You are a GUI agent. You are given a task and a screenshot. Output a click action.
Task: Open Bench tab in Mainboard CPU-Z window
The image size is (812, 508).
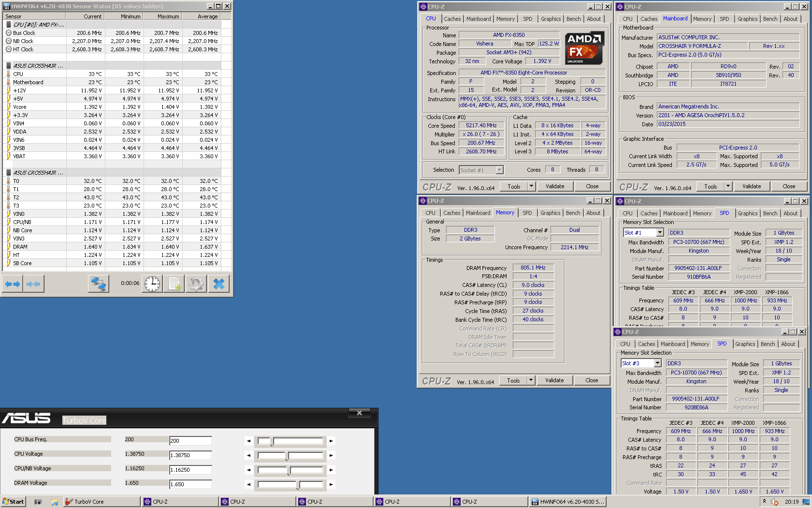pos(770,19)
